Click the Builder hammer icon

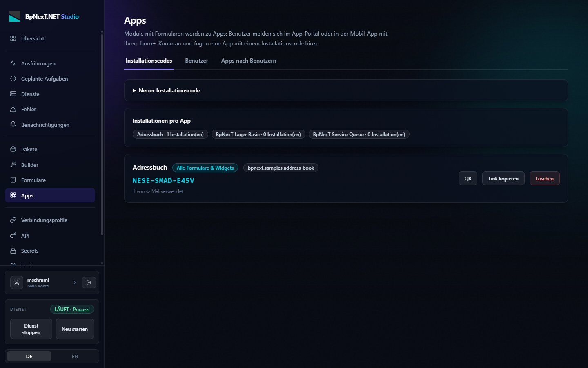click(13, 165)
